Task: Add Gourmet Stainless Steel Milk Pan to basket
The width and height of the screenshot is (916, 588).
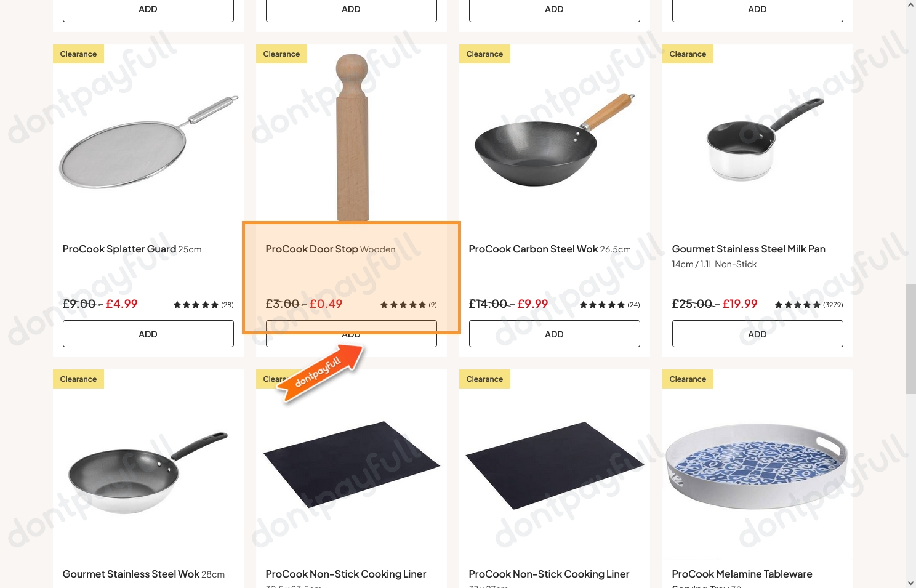Action: click(x=758, y=334)
